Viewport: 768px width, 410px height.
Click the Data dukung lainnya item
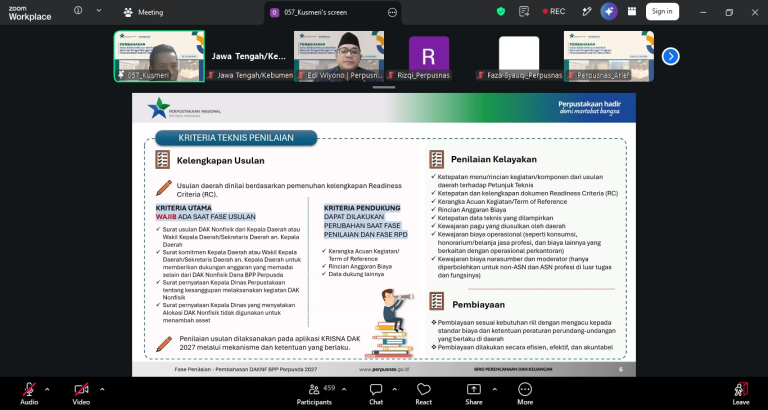click(356, 274)
